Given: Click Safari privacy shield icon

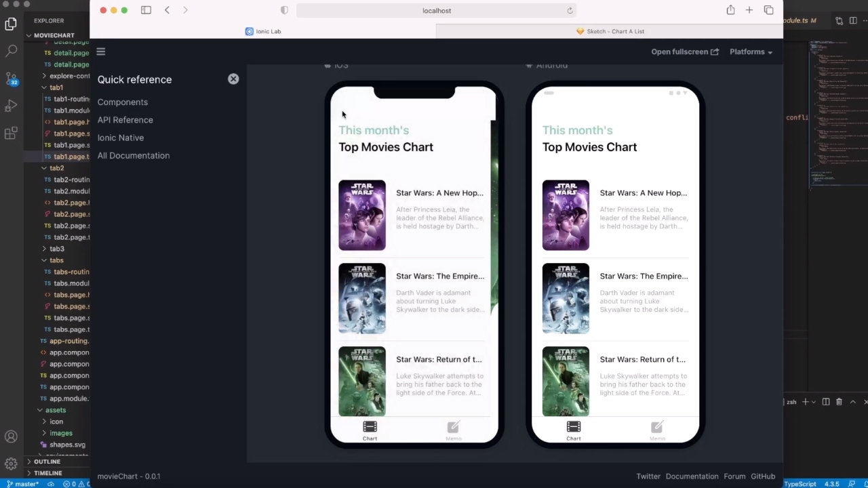Looking at the screenshot, I should click(x=284, y=10).
